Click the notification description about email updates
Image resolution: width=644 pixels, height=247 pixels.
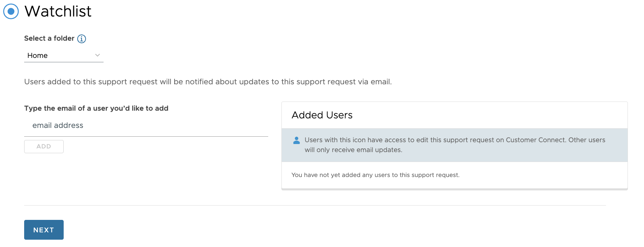[x=208, y=82]
